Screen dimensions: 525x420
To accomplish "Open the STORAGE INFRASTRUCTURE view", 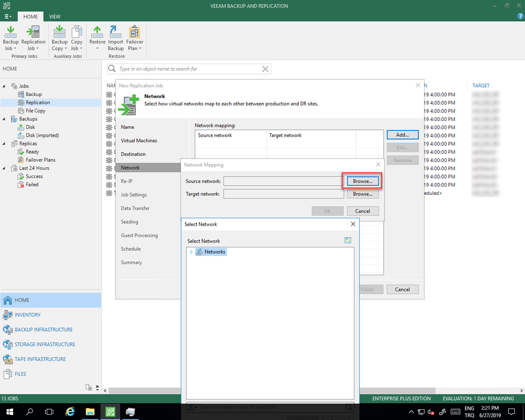I will click(x=51, y=344).
